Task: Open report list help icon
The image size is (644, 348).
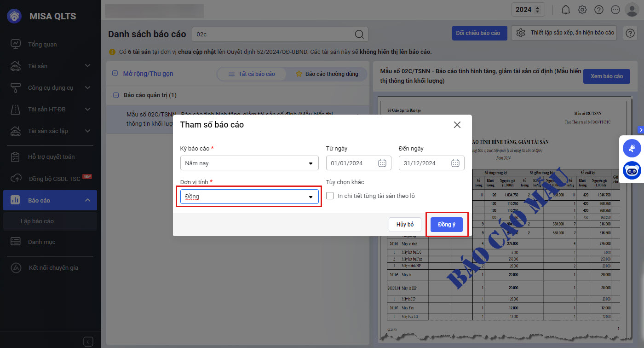Action: (630, 33)
